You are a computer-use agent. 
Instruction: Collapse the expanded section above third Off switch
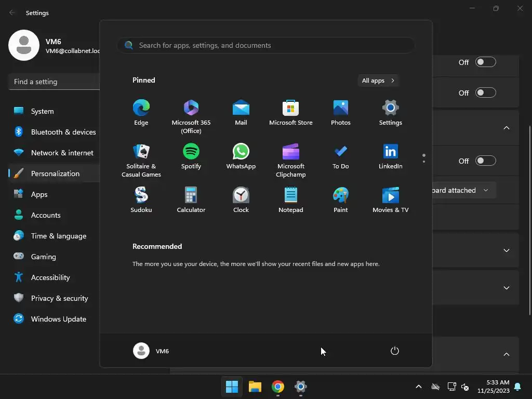coord(507,128)
